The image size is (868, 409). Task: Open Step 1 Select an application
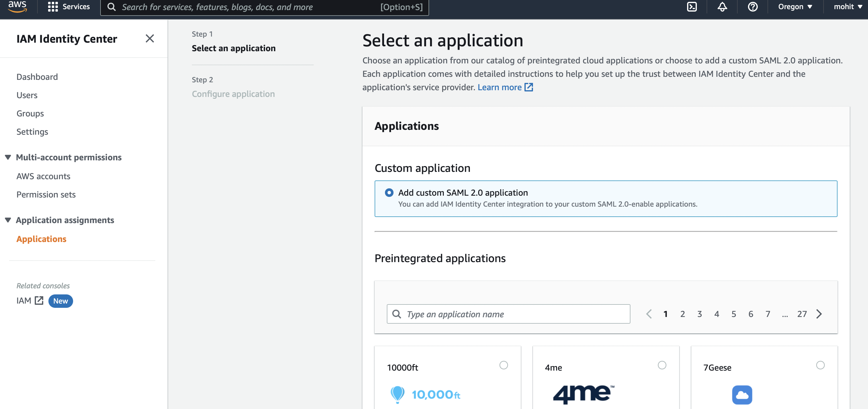click(234, 48)
